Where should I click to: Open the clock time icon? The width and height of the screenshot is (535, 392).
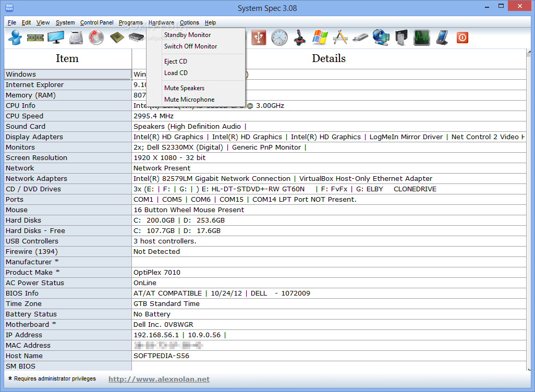click(279, 38)
